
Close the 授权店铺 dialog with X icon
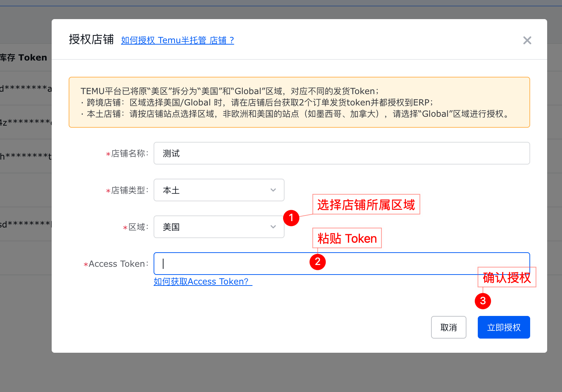(527, 40)
